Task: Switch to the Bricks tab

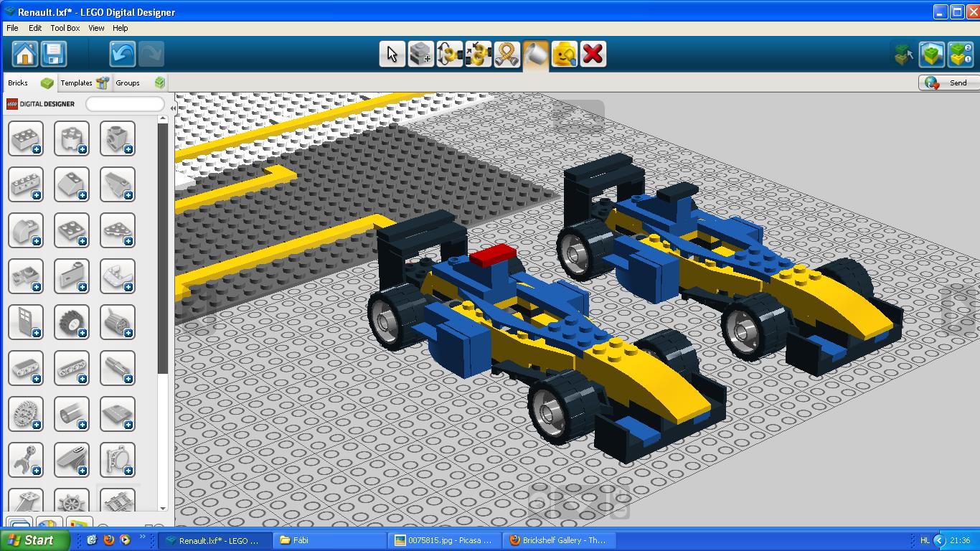Action: (29, 83)
